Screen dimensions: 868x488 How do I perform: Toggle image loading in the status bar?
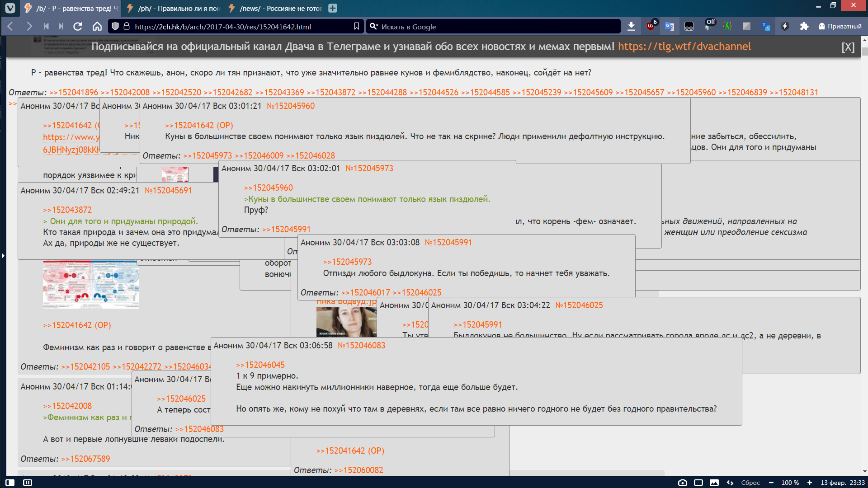(714, 483)
